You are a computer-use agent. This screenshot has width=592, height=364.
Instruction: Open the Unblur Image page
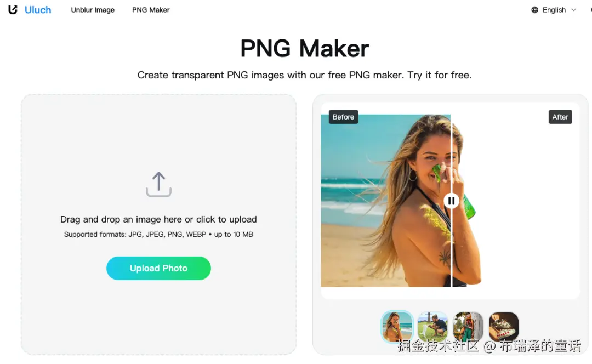tap(93, 10)
